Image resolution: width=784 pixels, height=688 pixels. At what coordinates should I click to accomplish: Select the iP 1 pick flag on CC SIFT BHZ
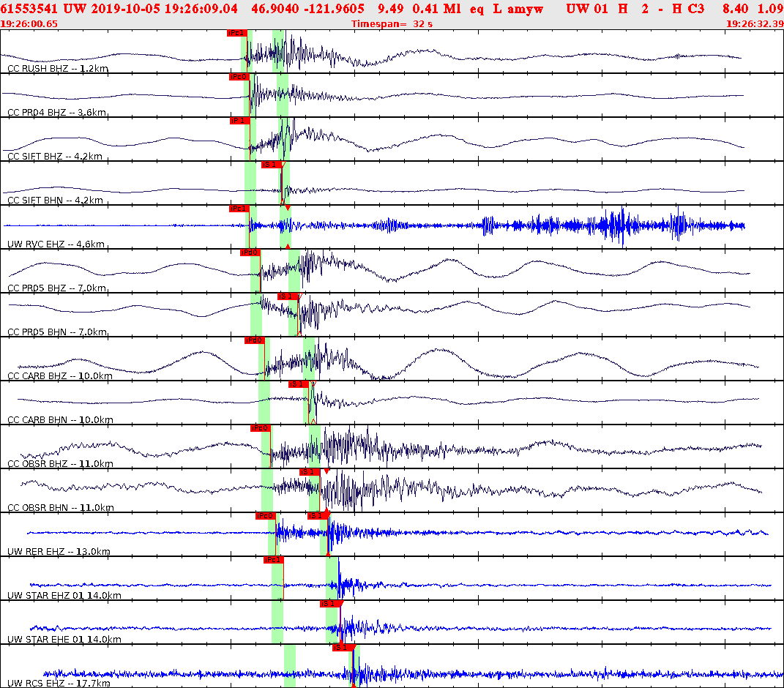[239, 122]
